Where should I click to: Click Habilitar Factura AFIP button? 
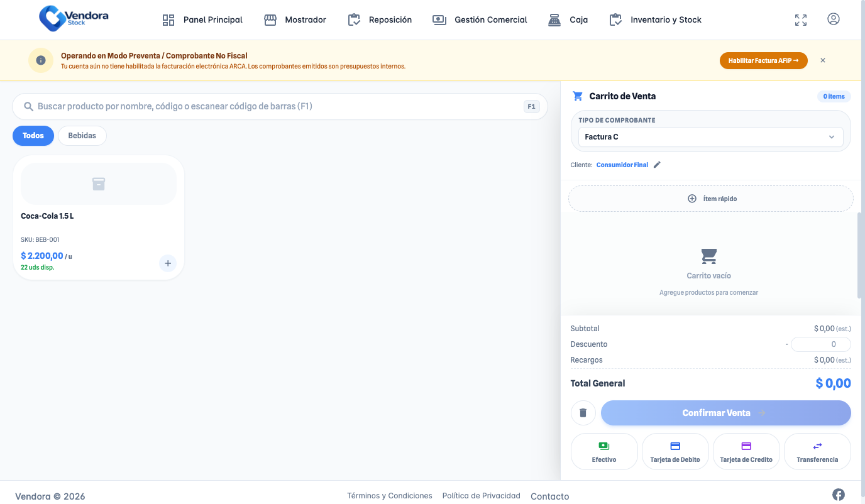click(764, 60)
